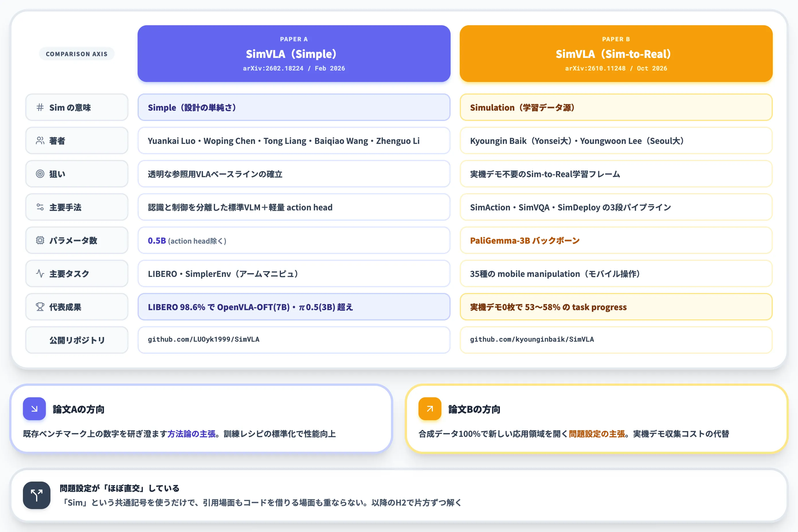Click SimAction・SimVQA・SimDeploy pipeline cell

click(616, 207)
